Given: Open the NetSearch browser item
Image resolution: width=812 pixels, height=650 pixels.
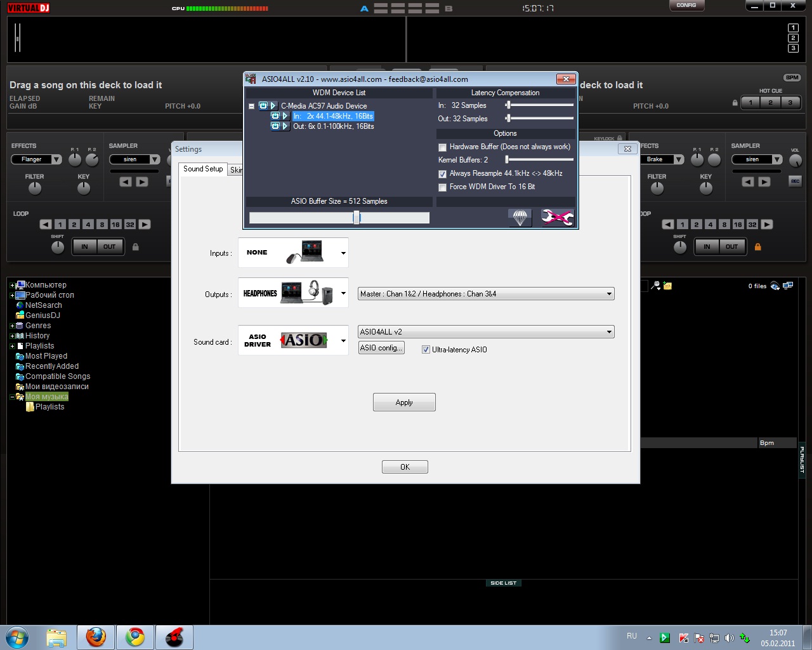Looking at the screenshot, I should point(44,305).
